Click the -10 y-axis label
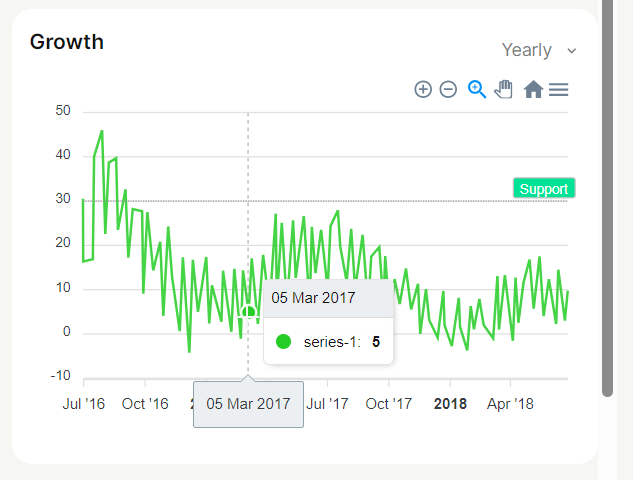 click(x=61, y=376)
